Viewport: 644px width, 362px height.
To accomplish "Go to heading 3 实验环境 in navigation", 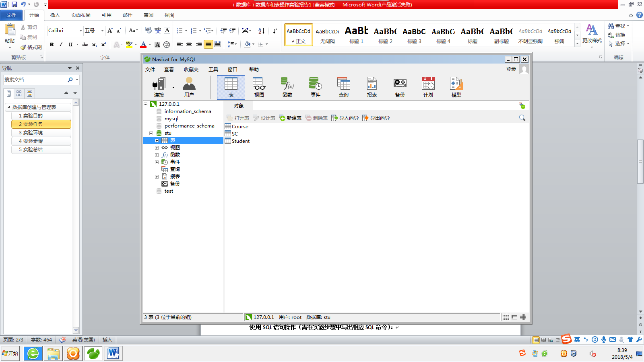I will coord(41,133).
